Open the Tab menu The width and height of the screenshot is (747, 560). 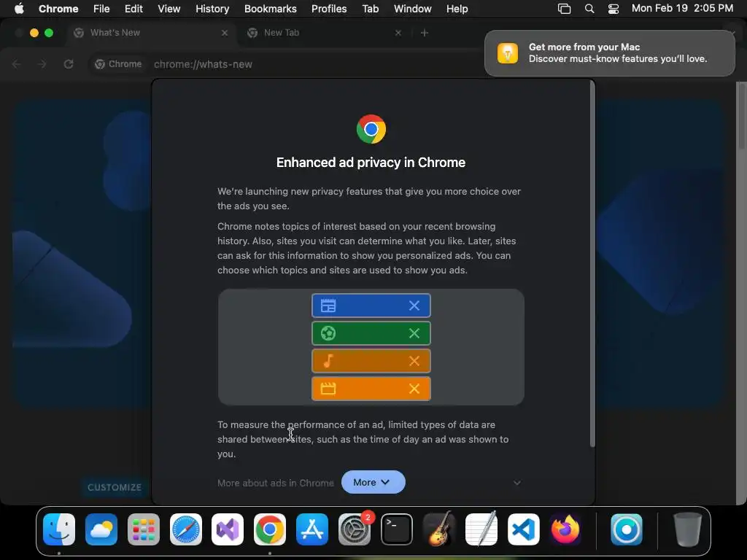click(370, 9)
